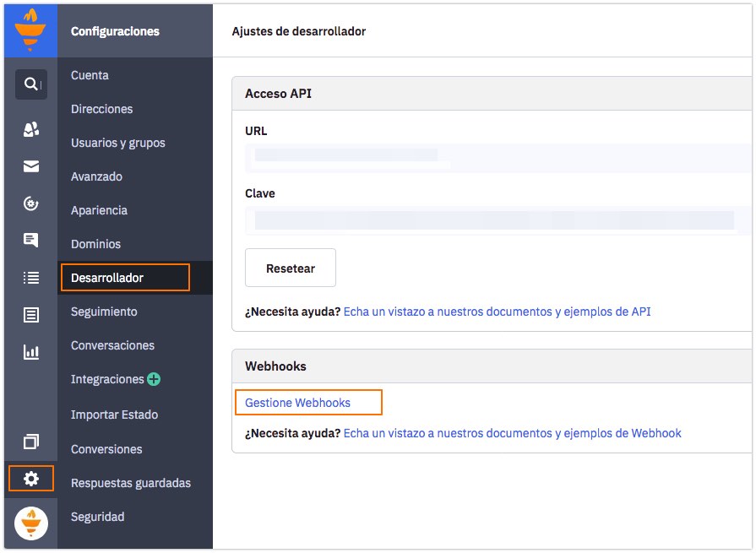The width and height of the screenshot is (756, 553).
Task: Click the torch logo at top of sidebar
Action: (30, 30)
